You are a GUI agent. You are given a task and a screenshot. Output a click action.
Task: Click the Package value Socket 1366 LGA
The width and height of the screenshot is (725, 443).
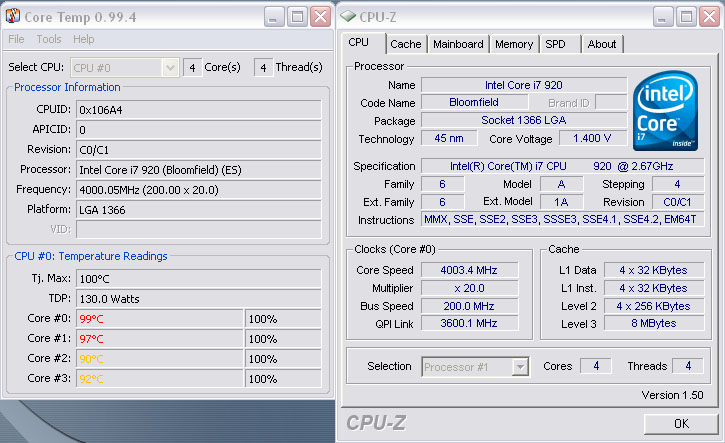click(x=524, y=120)
